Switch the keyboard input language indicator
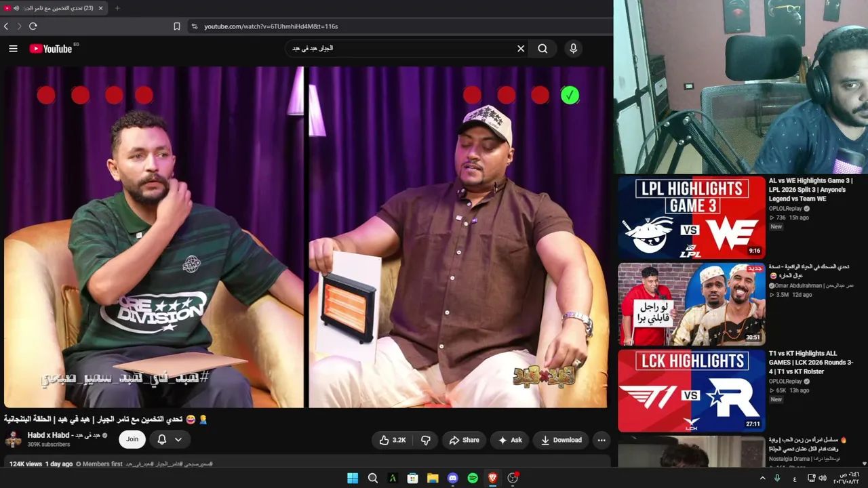 [795, 479]
